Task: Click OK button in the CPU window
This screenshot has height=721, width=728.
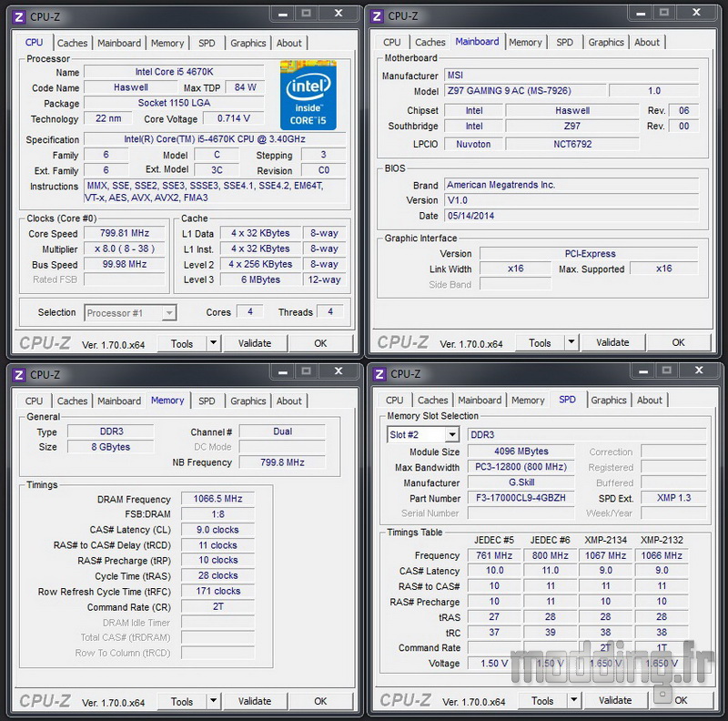Action: click(320, 343)
